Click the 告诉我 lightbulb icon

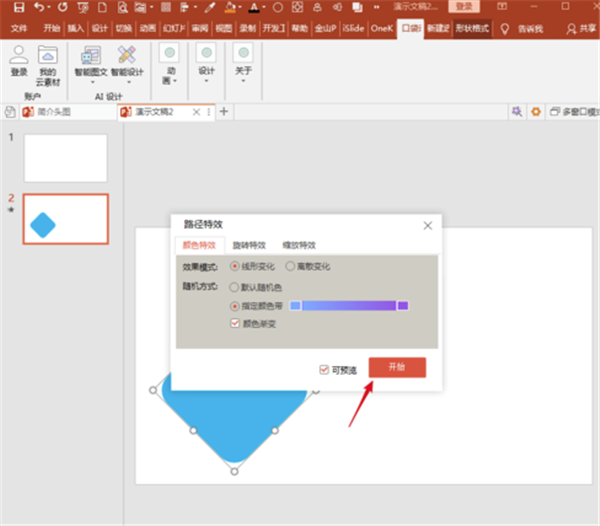click(505, 29)
